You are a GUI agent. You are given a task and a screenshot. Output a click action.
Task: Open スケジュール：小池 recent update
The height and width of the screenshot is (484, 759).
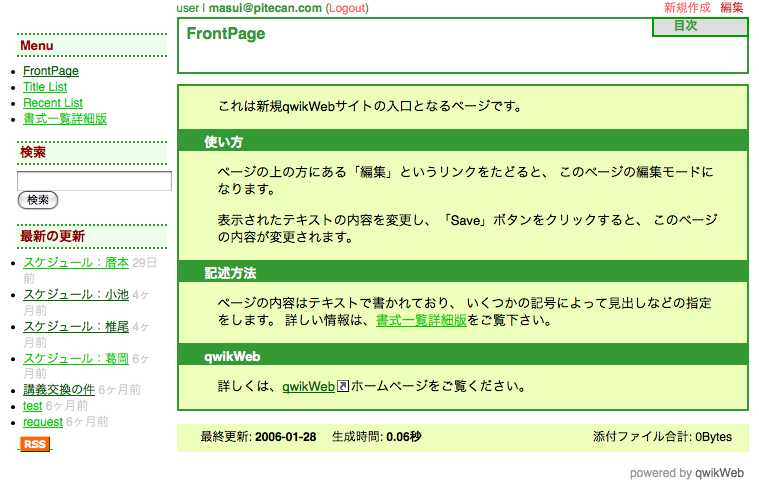(76, 295)
